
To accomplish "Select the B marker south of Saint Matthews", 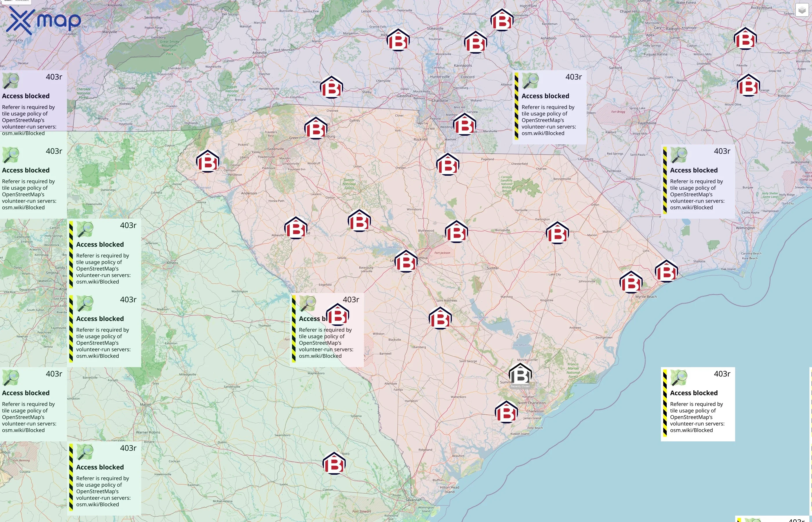I will 440,318.
